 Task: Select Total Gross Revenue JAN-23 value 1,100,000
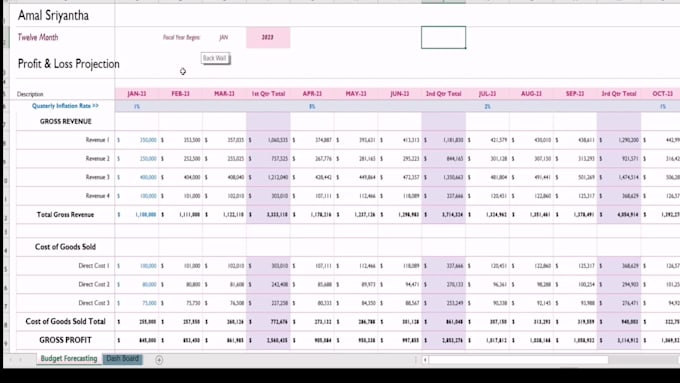(137, 215)
